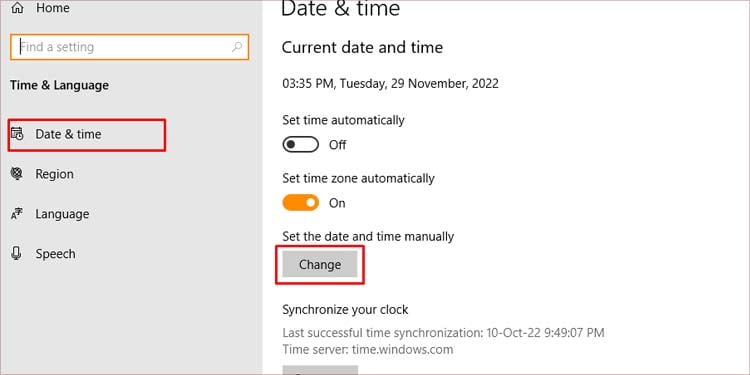Click the Region globe icon
750x375 pixels.
(17, 174)
